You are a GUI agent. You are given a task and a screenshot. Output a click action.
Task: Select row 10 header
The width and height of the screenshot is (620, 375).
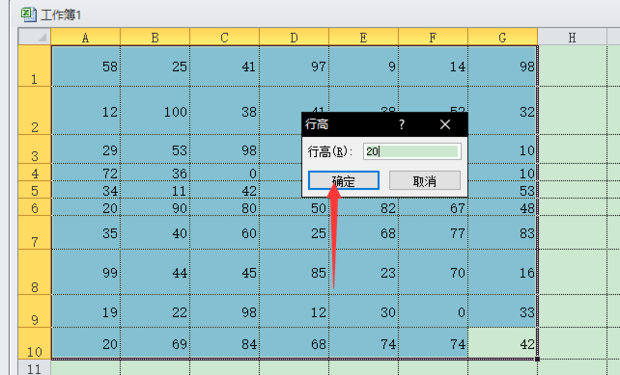(x=35, y=343)
